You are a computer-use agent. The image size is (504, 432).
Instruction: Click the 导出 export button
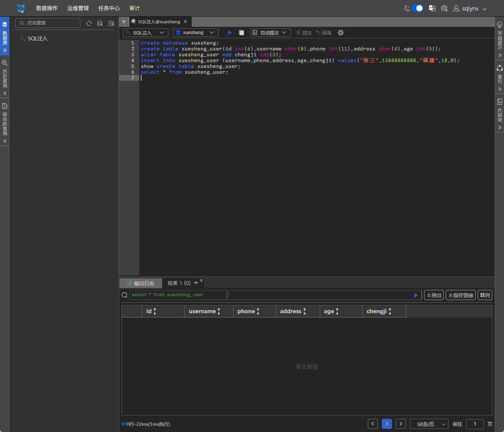pyautogui.click(x=434, y=295)
